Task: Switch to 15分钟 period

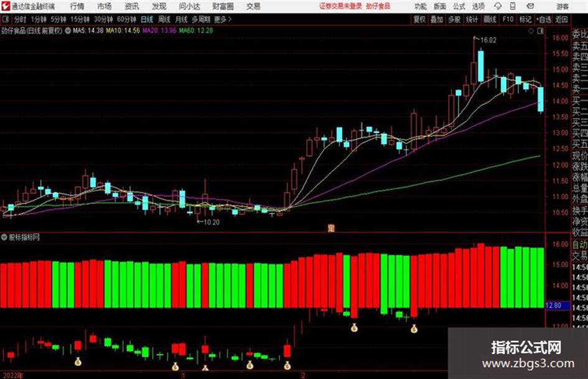Action: (80, 19)
